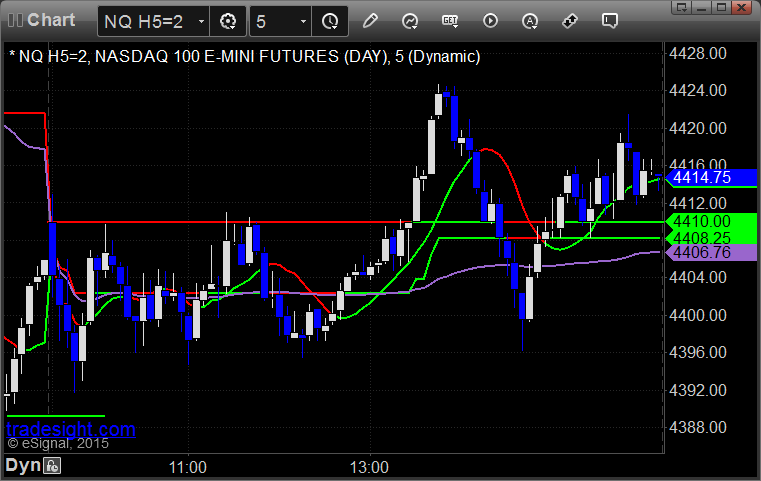Click the diamond arrows trade icon
This screenshot has width=761, height=481.
point(570,21)
